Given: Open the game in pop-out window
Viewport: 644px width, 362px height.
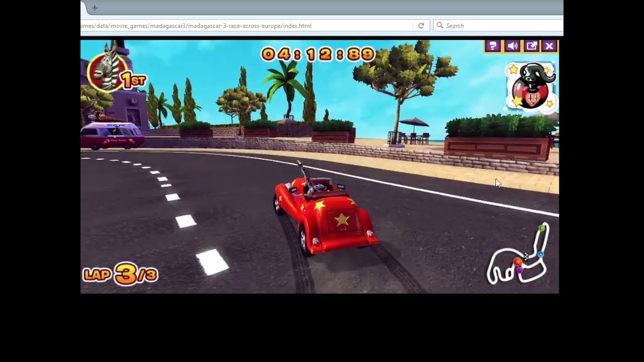Looking at the screenshot, I should coord(531,46).
